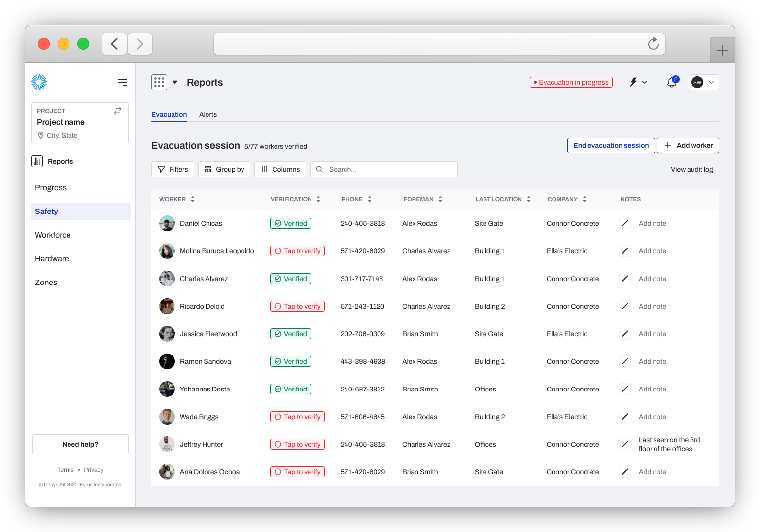Screen dimensions: 760x532
Task: Click the Eyrus sunburst logo
Action: pyautogui.click(x=39, y=82)
